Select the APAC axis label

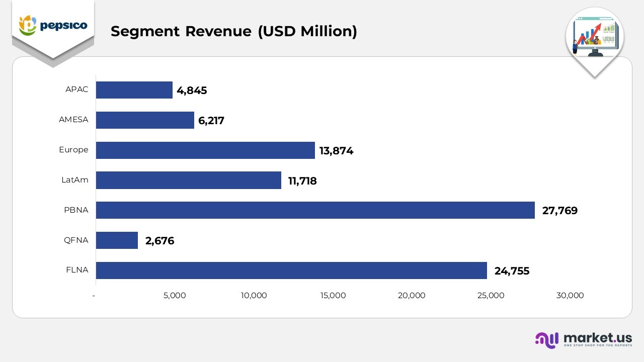pyautogui.click(x=76, y=89)
